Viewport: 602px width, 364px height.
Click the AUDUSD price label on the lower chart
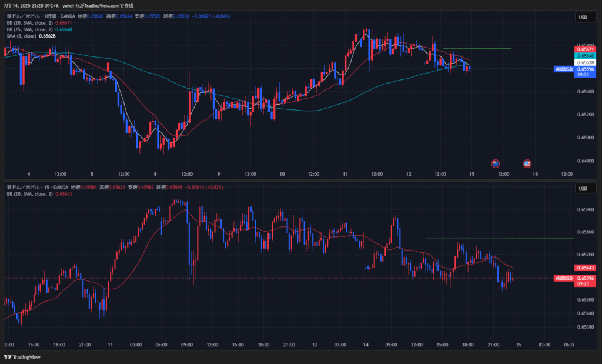point(563,278)
